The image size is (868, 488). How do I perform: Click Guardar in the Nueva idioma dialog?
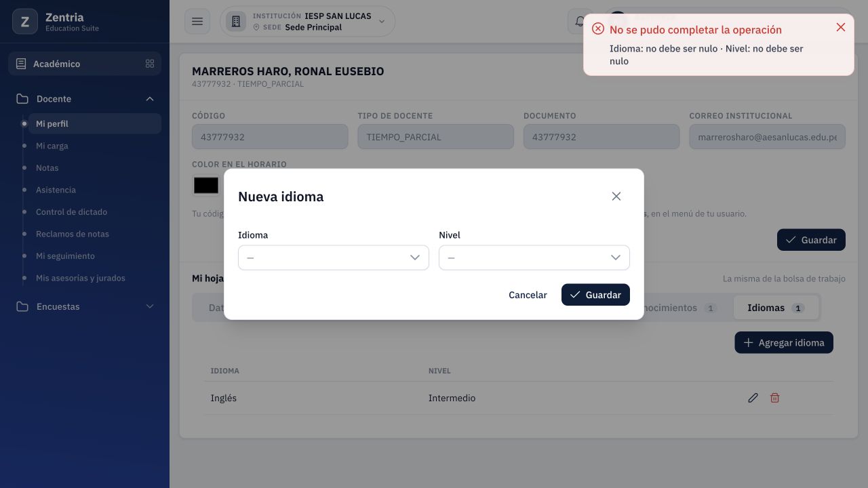595,295
